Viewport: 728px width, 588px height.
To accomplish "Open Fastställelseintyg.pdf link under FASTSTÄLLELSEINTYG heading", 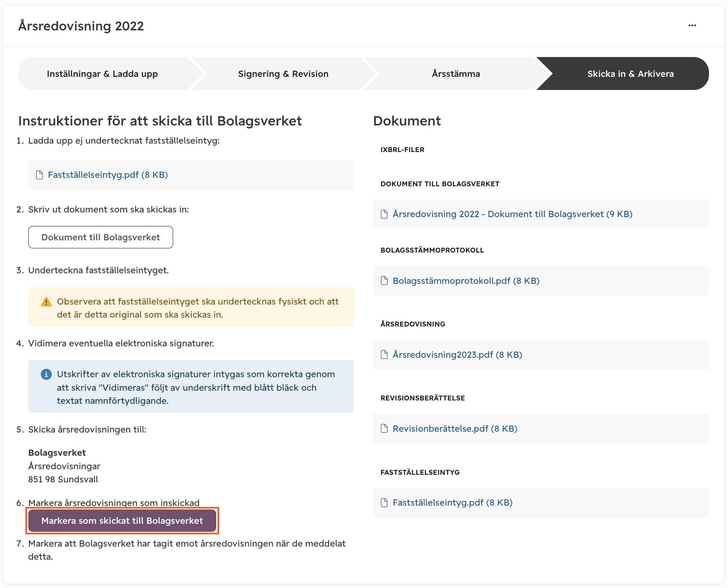I will (452, 503).
